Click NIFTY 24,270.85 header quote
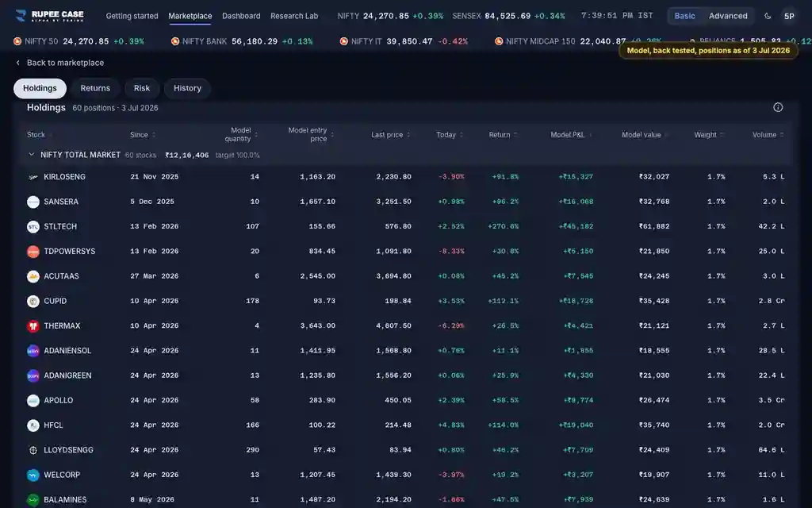The image size is (812, 508). [x=390, y=16]
